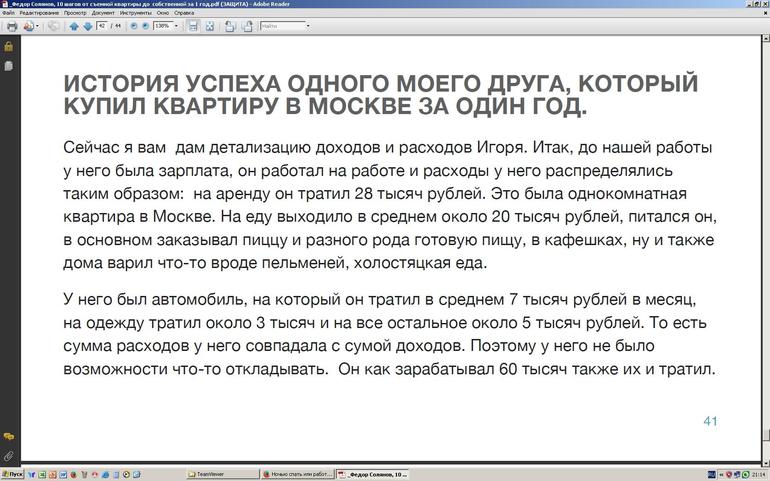Viewport: 770px width, 481px height.
Task: Open the Инструменты menu
Action: pyautogui.click(x=134, y=13)
